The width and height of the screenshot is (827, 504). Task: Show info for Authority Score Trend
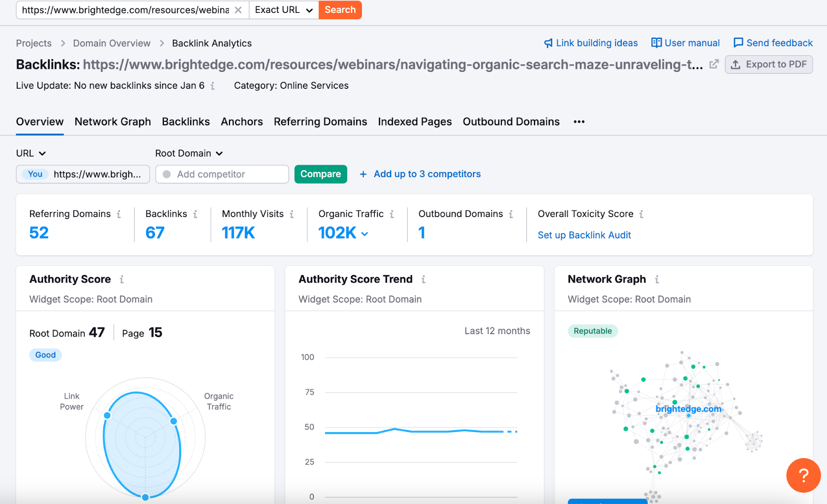point(423,279)
